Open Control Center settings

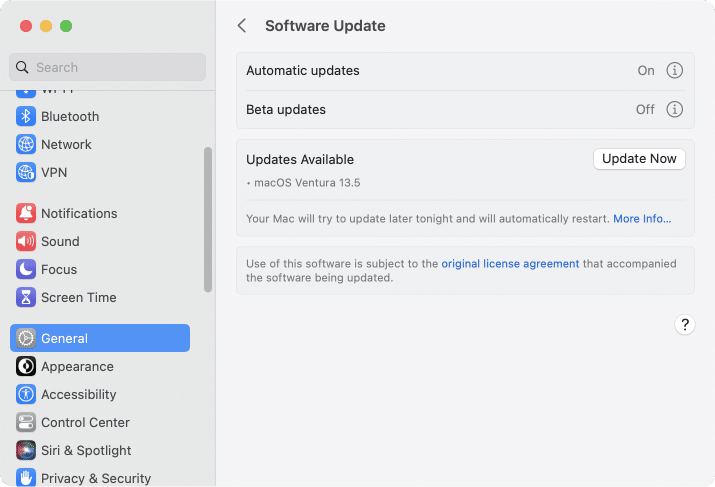coord(85,422)
